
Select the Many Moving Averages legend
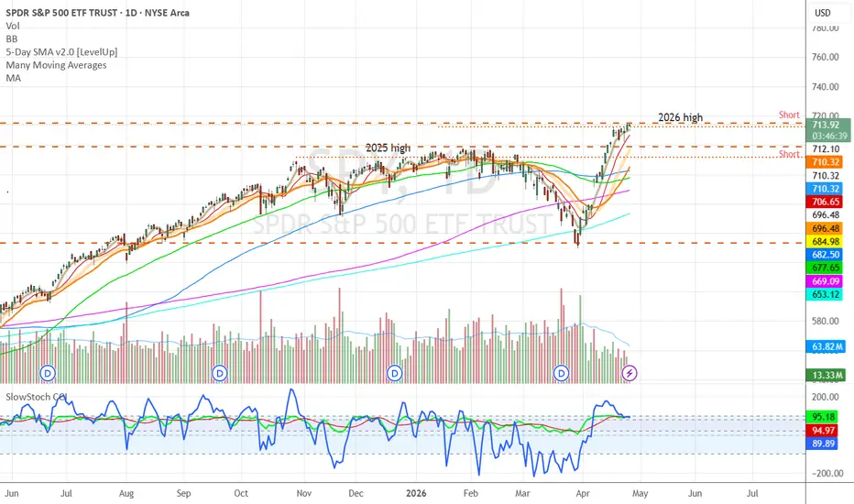56,65
